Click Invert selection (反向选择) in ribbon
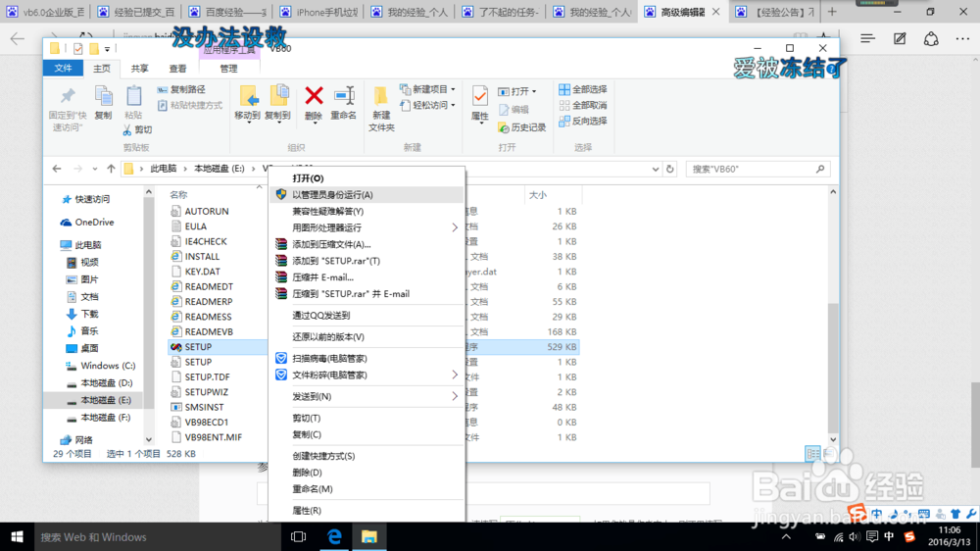The width and height of the screenshot is (980, 551). coord(582,121)
